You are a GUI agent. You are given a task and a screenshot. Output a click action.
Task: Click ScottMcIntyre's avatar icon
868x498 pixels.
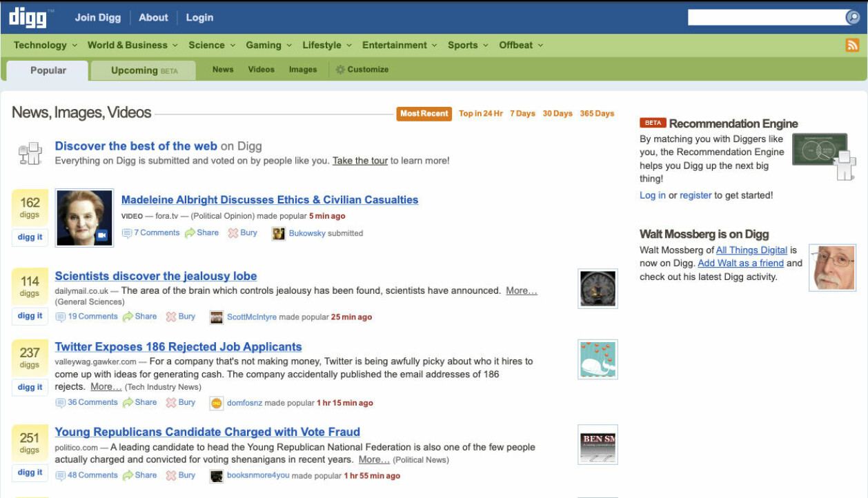coord(217,317)
